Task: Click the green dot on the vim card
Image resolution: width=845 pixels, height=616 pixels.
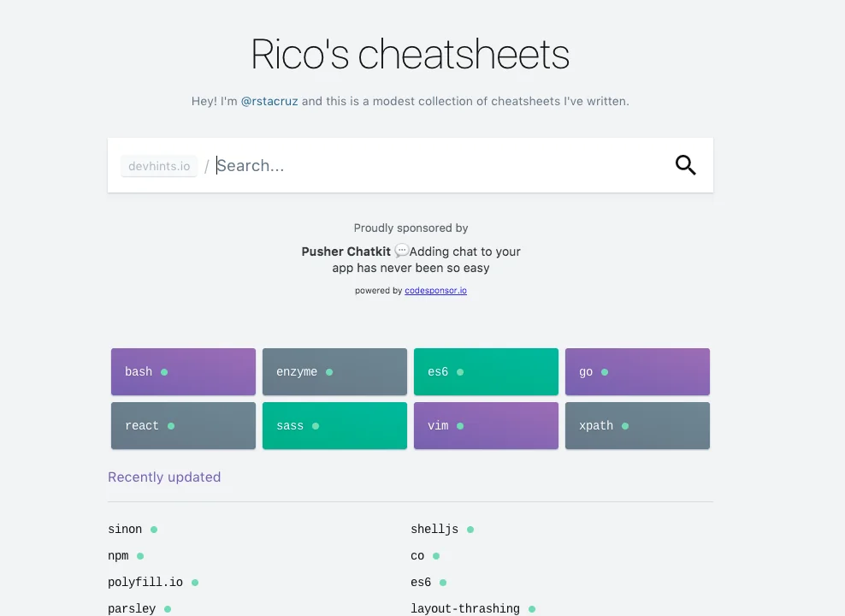Action: [460, 425]
